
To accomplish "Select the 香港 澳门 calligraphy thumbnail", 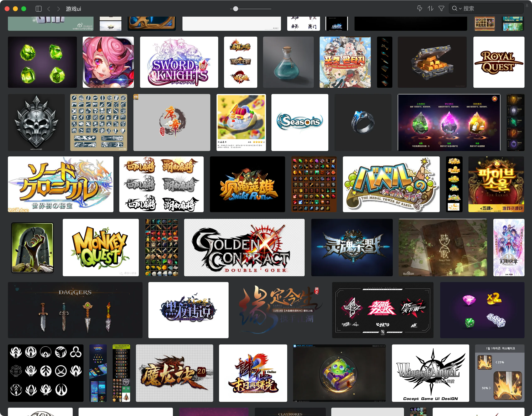I will (304, 24).
